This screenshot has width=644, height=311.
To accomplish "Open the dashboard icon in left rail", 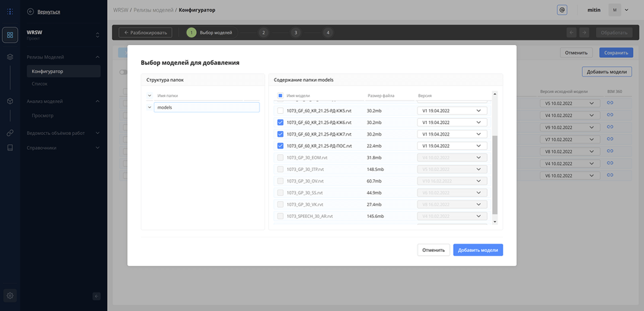I will tap(10, 35).
